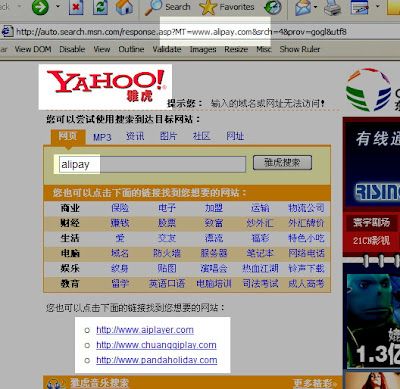This screenshot has width=400, height=389.
Task: Click the 雅虎搜索 search button
Action: click(x=282, y=163)
